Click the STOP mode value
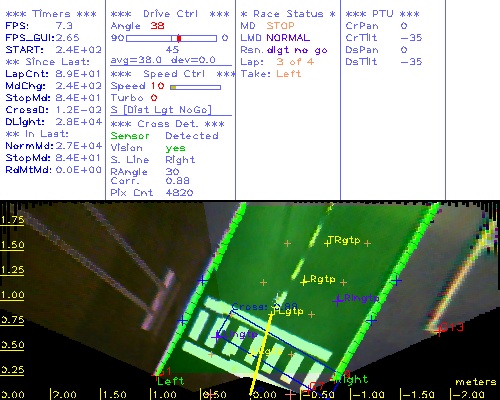The height and width of the screenshot is (400, 500). tap(280, 26)
